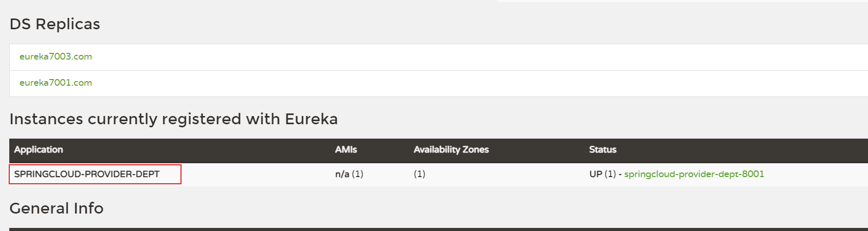
Task: Click the word Eureka in the instances heading
Action: tap(311, 119)
